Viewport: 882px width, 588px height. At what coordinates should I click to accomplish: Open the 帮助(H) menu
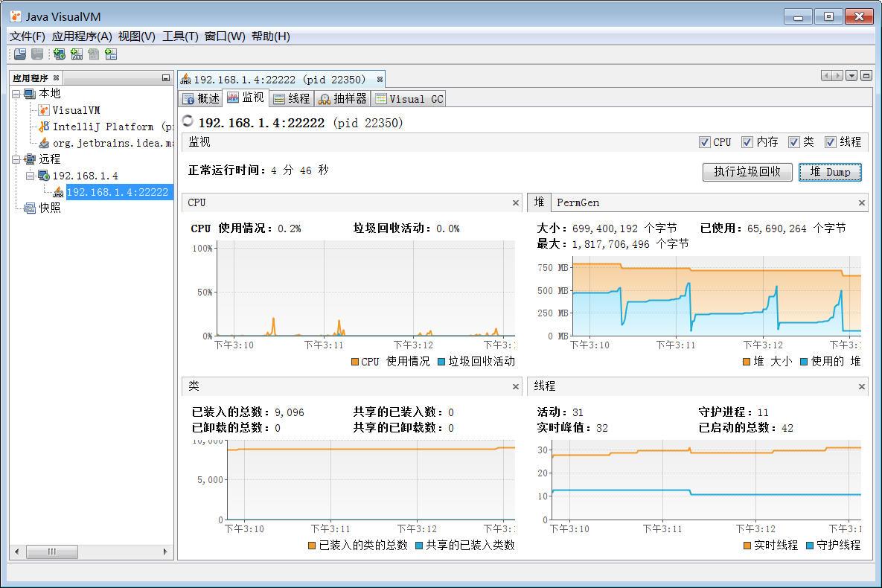[x=271, y=36]
